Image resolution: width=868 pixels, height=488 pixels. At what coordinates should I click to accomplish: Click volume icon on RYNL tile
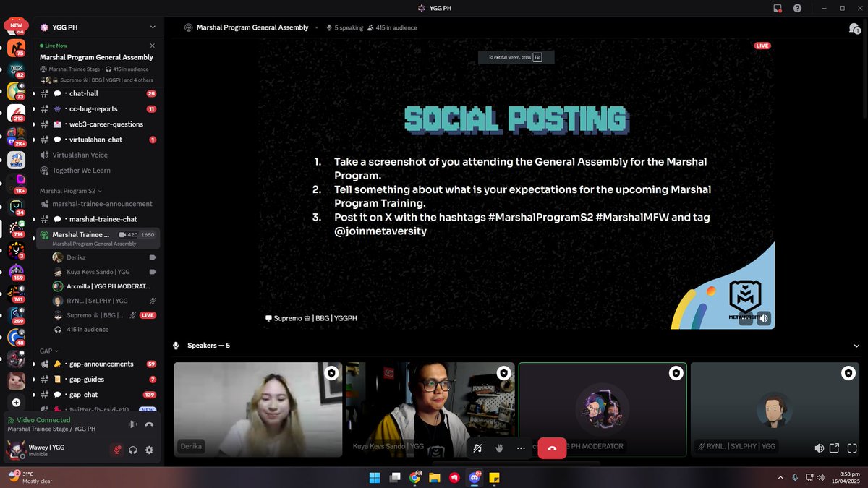coord(819,448)
